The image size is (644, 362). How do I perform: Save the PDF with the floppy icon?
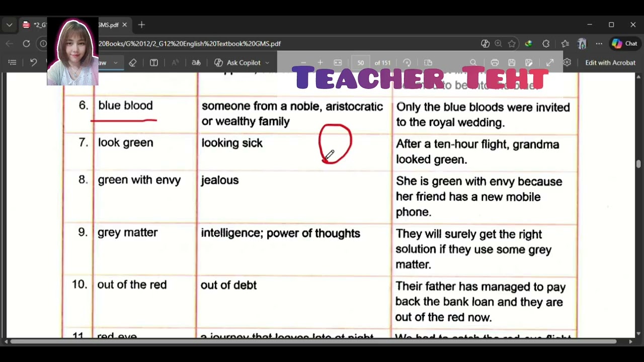coord(512,62)
